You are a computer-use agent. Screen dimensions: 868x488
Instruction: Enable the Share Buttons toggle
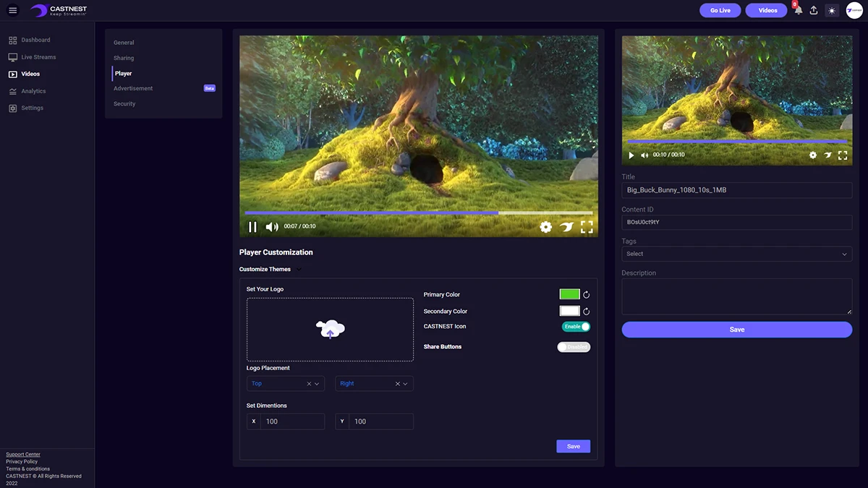pos(574,347)
